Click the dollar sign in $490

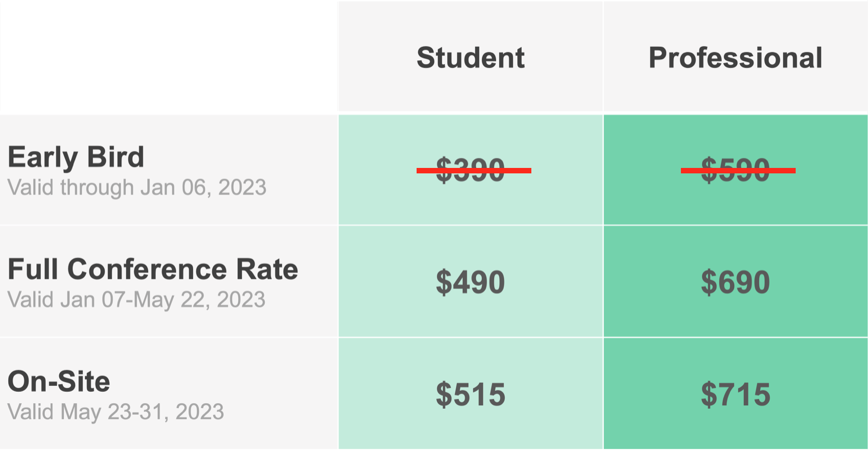(x=444, y=282)
